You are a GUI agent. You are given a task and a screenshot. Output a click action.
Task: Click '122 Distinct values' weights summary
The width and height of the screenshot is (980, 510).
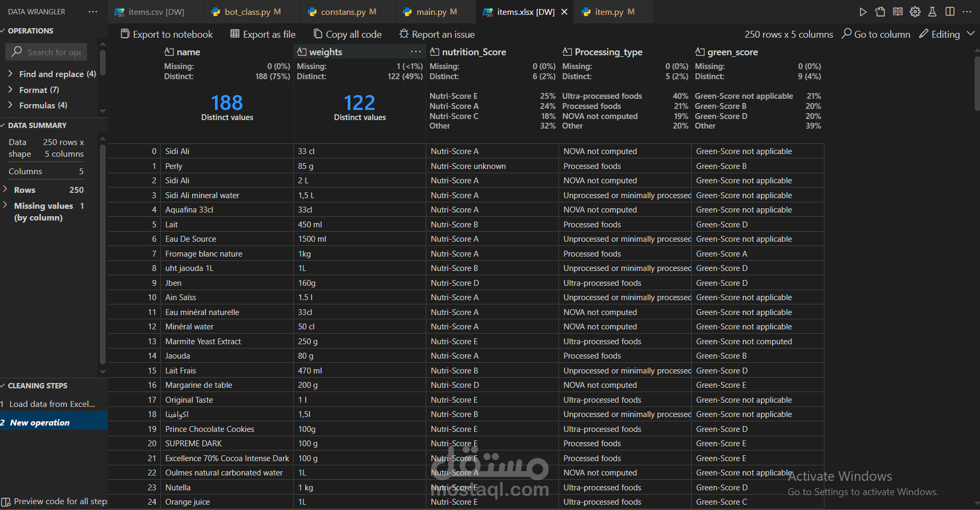360,107
